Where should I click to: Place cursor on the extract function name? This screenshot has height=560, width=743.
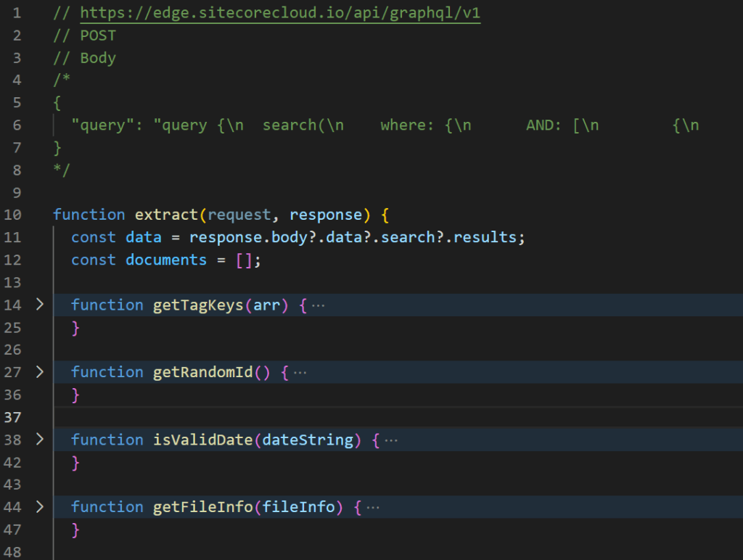[x=166, y=215]
